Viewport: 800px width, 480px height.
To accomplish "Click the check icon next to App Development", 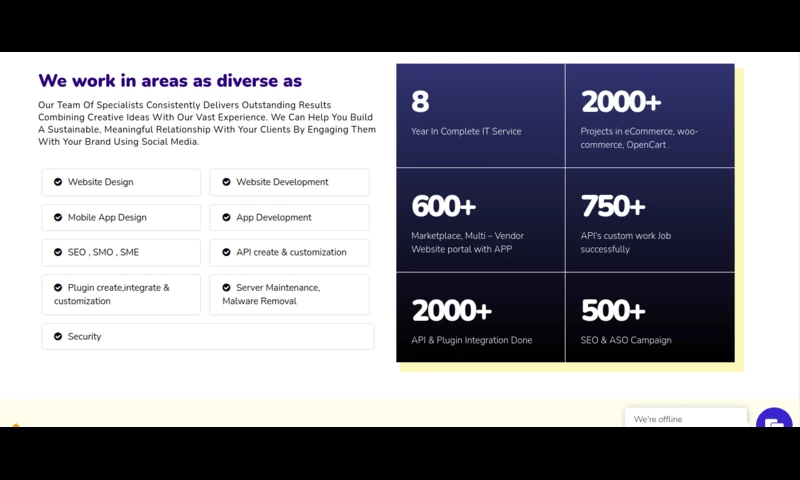I will [x=226, y=217].
